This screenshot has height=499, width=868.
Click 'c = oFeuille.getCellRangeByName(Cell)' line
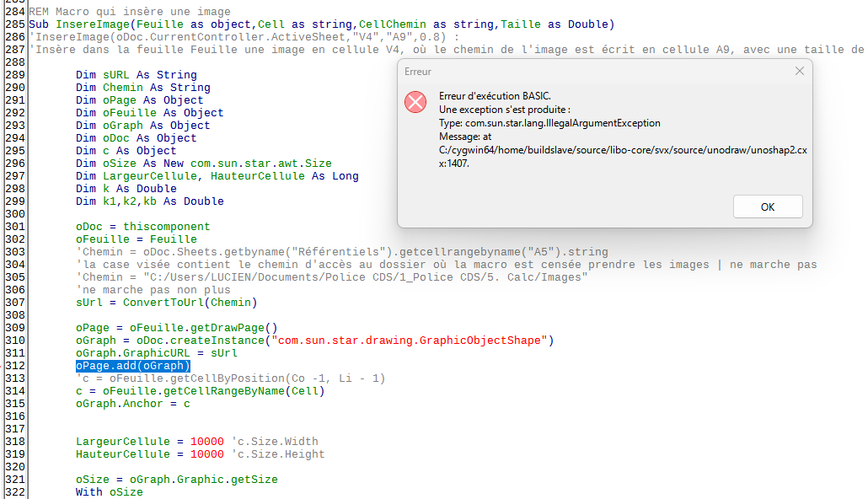point(201,391)
